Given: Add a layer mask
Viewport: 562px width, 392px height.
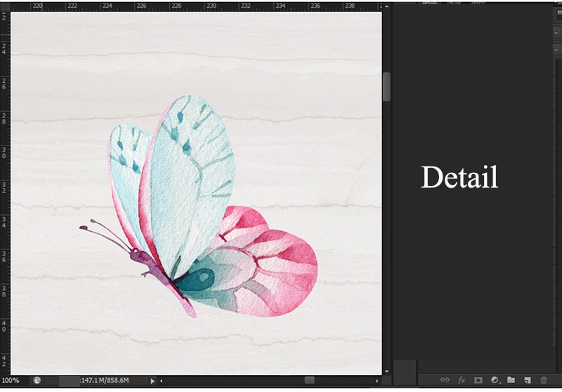Looking at the screenshot, I should tap(478, 380).
